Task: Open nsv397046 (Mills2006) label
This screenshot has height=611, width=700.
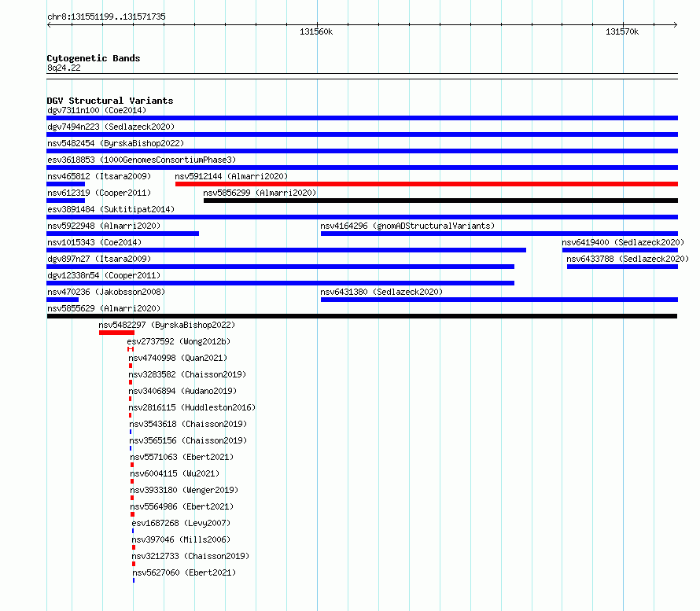Action: (x=181, y=539)
